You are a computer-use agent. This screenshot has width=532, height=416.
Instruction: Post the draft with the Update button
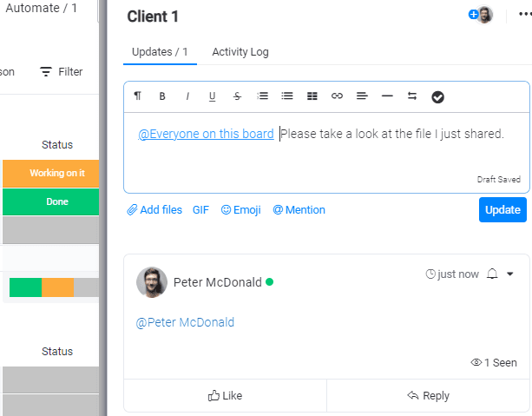[502, 209]
